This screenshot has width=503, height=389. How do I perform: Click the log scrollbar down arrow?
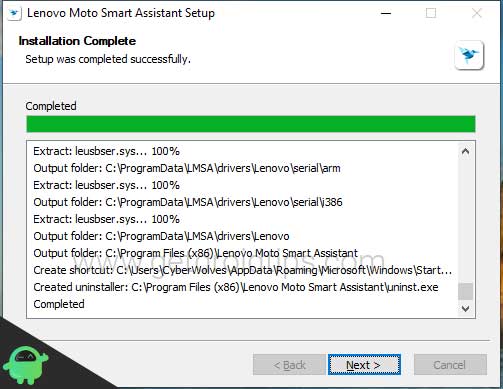tap(466, 309)
